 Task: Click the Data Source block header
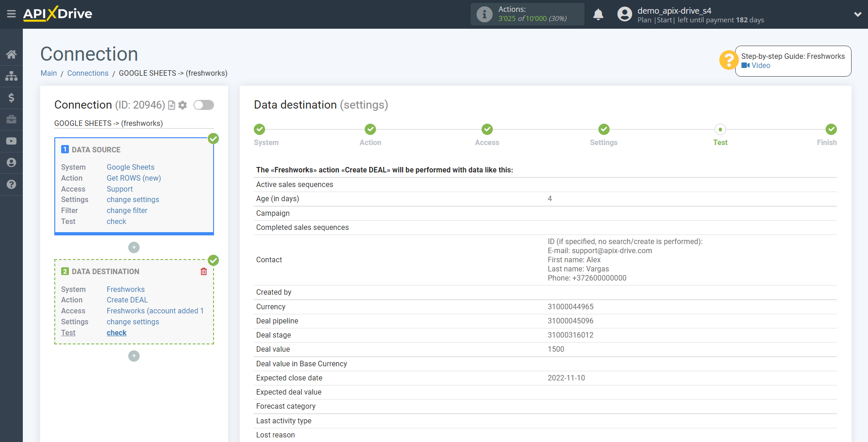click(96, 150)
